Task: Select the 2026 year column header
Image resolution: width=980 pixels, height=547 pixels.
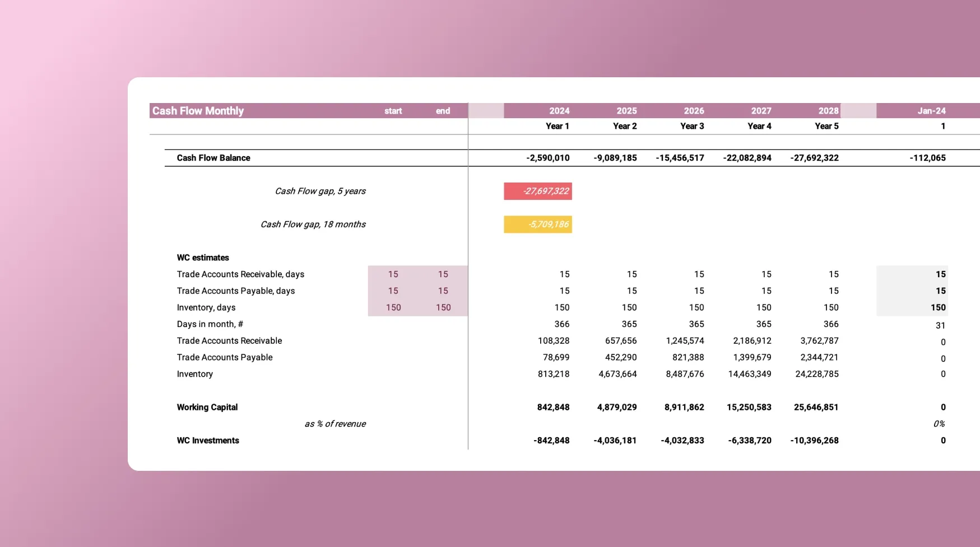Action: (693, 111)
